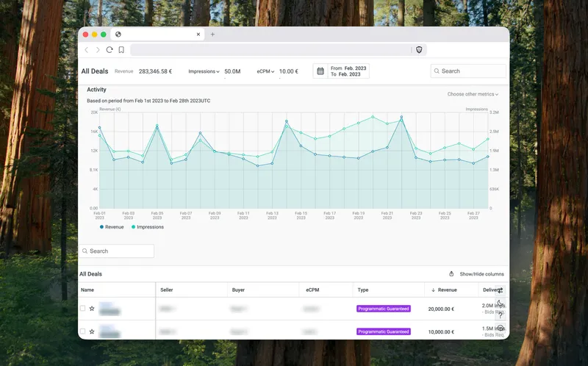Focus the top-right Search field

click(x=468, y=71)
